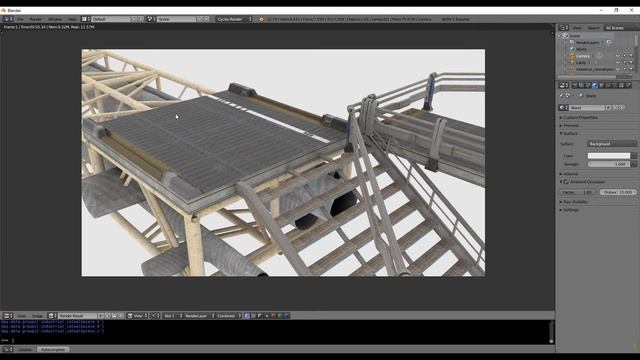Open the Slot 1 render slot dropdown

pyautogui.click(x=172, y=316)
